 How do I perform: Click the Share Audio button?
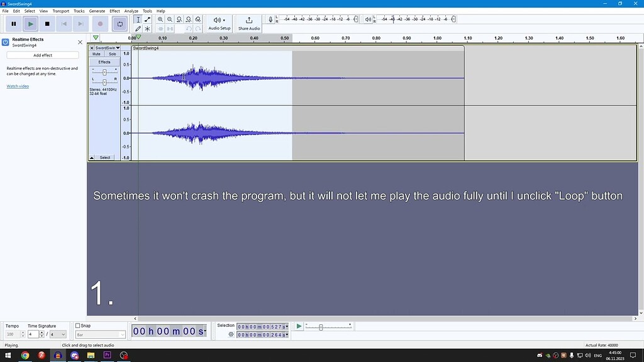point(249,24)
